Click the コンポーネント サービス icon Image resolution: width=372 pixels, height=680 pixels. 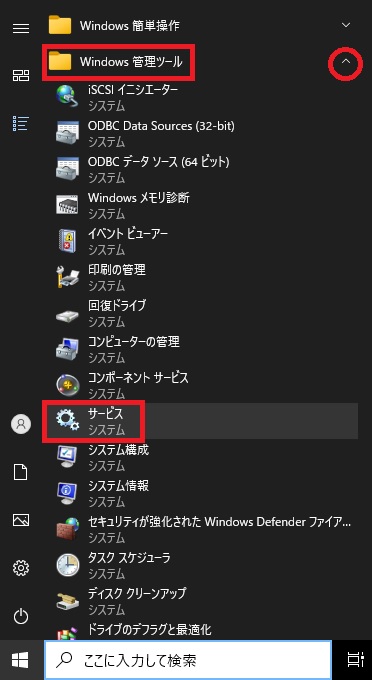tap(68, 385)
